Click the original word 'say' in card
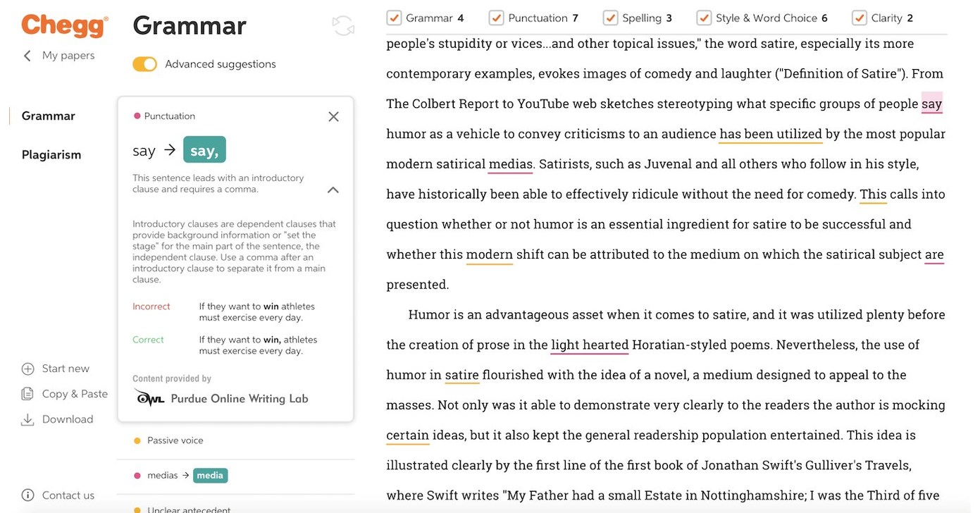Screen dimensions: 980x513 coord(144,150)
